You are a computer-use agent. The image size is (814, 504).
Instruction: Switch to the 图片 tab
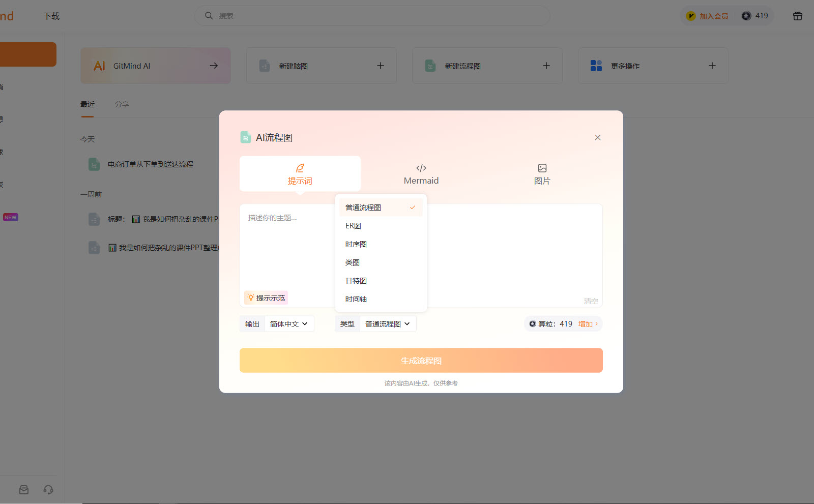tap(542, 174)
